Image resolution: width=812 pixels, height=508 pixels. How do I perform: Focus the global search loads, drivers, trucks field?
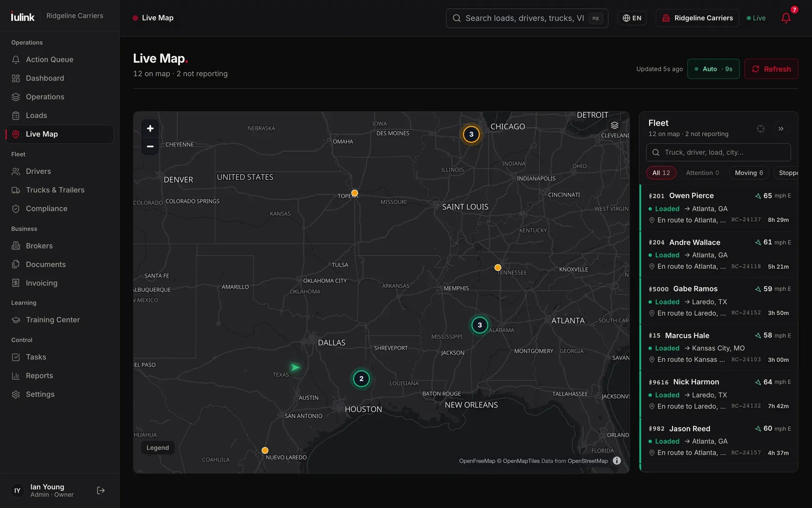click(x=527, y=18)
